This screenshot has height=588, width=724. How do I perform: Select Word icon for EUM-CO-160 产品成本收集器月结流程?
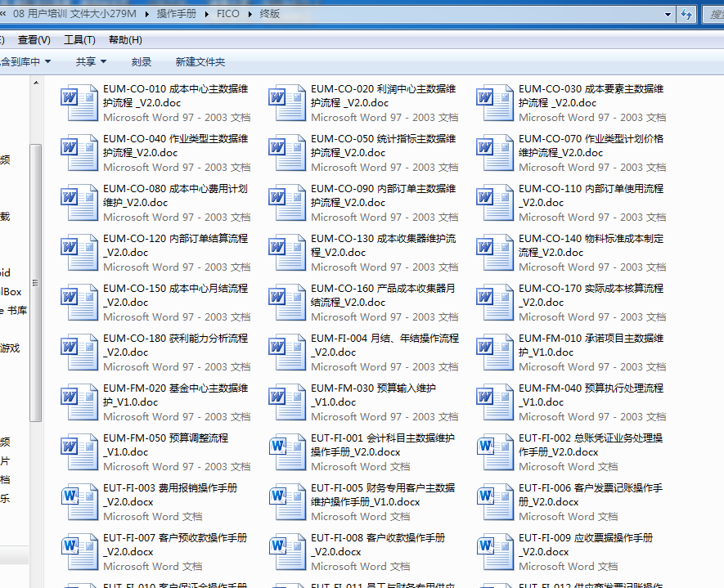click(287, 302)
